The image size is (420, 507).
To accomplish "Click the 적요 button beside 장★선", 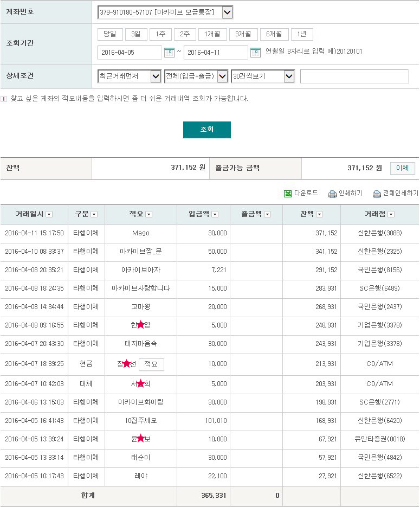I will [x=151, y=364].
